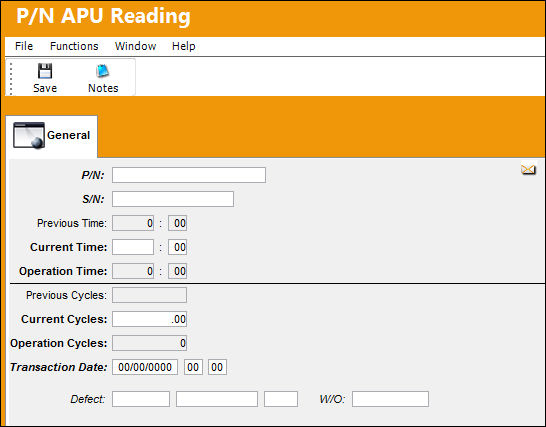546x427 pixels.
Task: Open the Window menu
Action: point(135,46)
